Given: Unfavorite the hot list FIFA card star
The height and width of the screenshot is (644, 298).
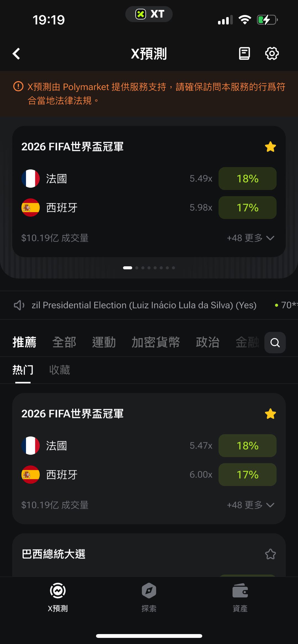Looking at the screenshot, I should (x=270, y=414).
